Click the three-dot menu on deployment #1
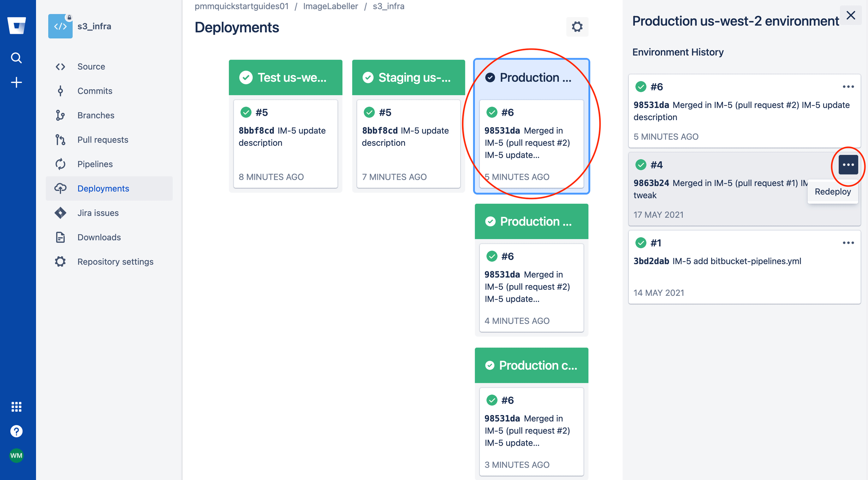This screenshot has height=480, width=868. (848, 242)
